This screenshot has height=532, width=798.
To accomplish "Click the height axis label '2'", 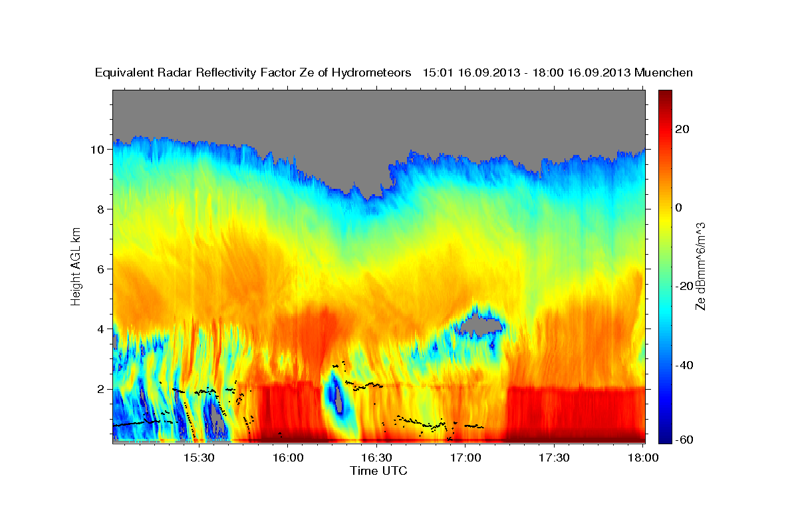I will (102, 389).
